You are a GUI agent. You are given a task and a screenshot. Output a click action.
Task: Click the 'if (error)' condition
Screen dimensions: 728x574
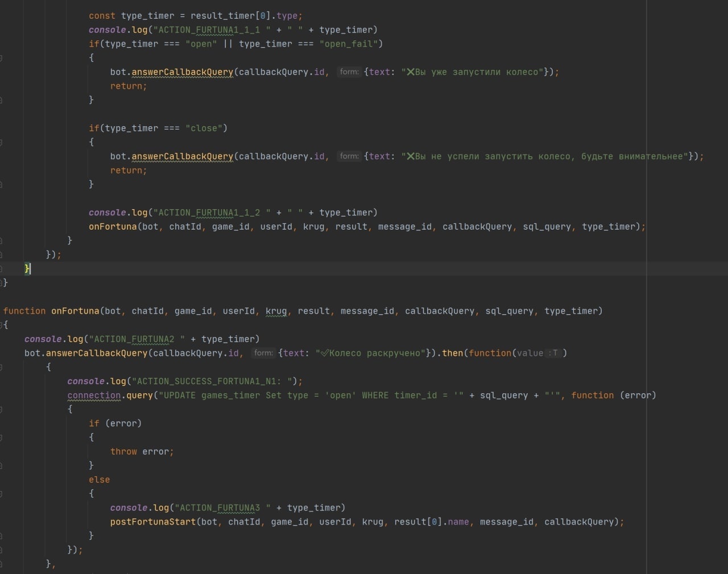[x=115, y=423]
